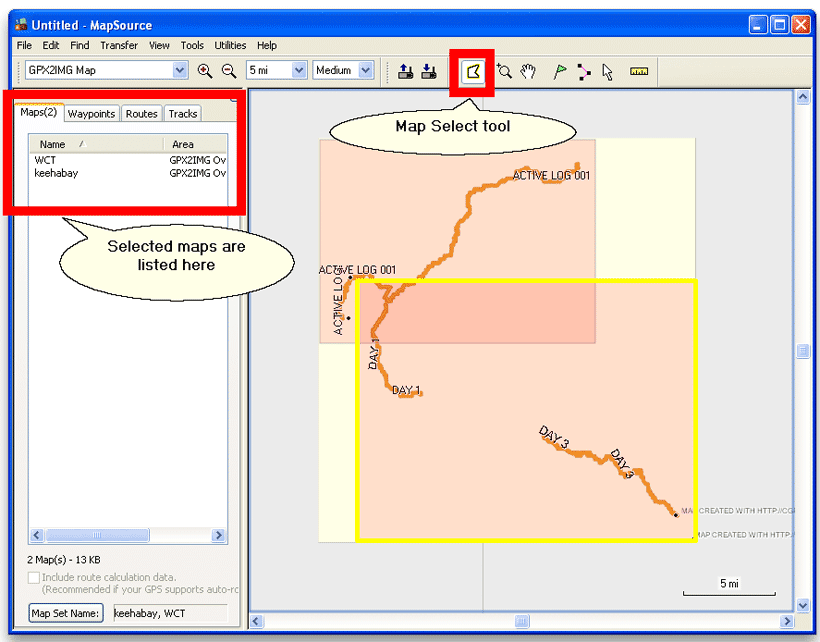Minimize the MapSource window
This screenshot has height=642, width=820.
758,25
